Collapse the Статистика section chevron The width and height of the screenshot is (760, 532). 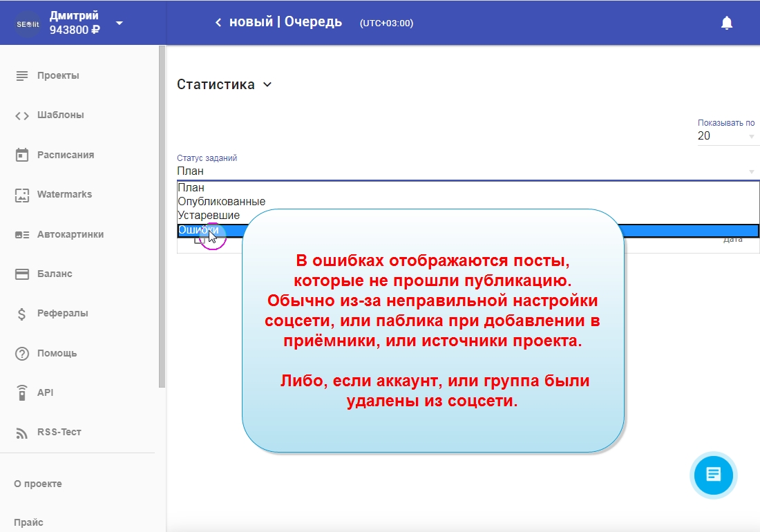(x=267, y=85)
